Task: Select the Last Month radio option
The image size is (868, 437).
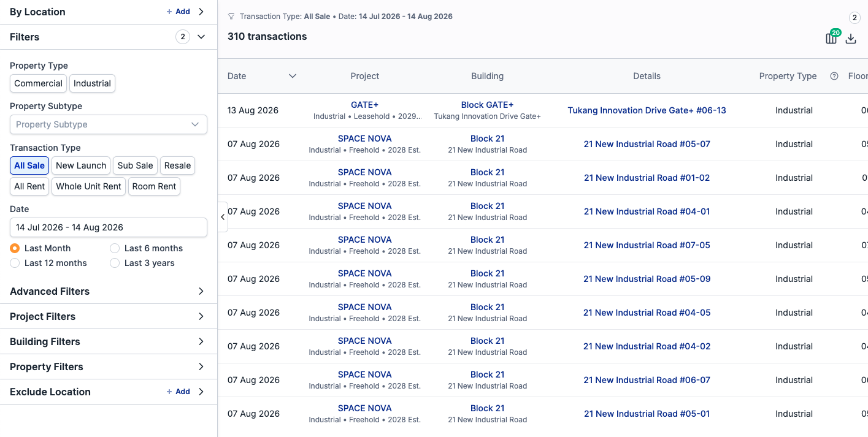Action: click(15, 248)
